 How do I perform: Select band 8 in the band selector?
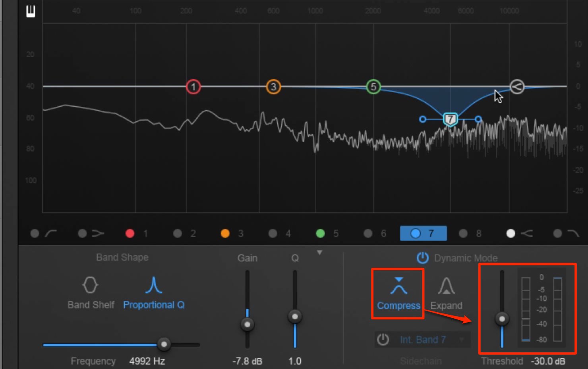pos(471,233)
